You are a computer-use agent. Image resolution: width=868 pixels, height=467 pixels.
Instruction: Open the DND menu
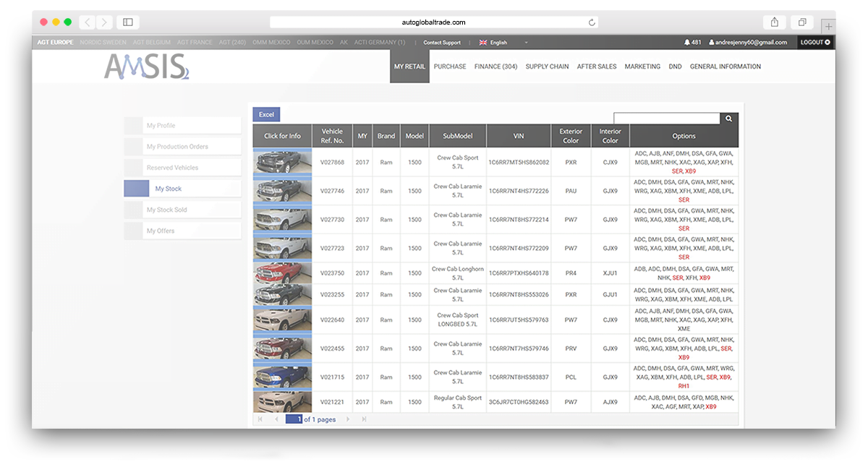pyautogui.click(x=675, y=67)
